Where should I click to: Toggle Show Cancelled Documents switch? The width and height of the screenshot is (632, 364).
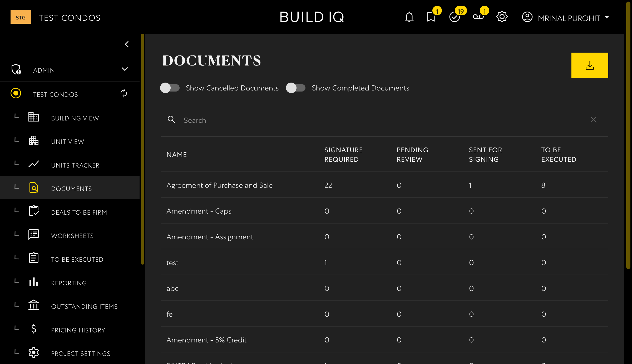point(170,88)
